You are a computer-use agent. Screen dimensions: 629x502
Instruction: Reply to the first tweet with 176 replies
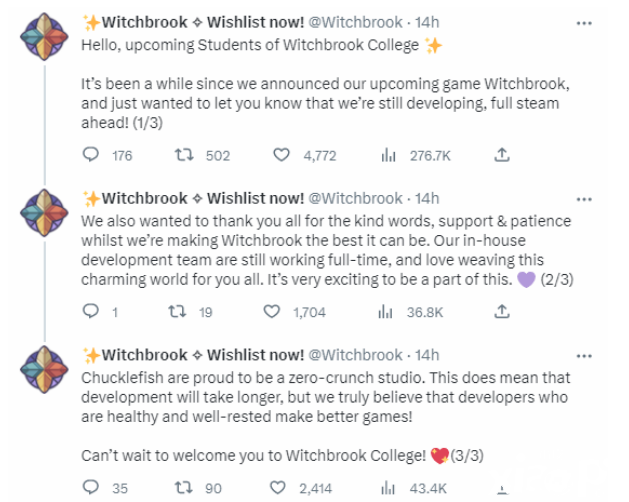coord(91,154)
